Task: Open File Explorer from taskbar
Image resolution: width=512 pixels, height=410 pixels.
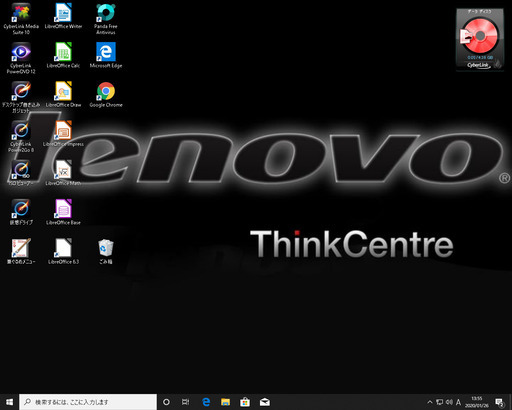Action: point(225,402)
